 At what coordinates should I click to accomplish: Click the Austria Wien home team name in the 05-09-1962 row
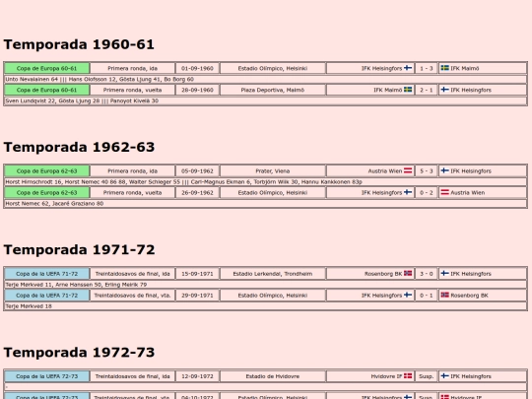pos(385,171)
